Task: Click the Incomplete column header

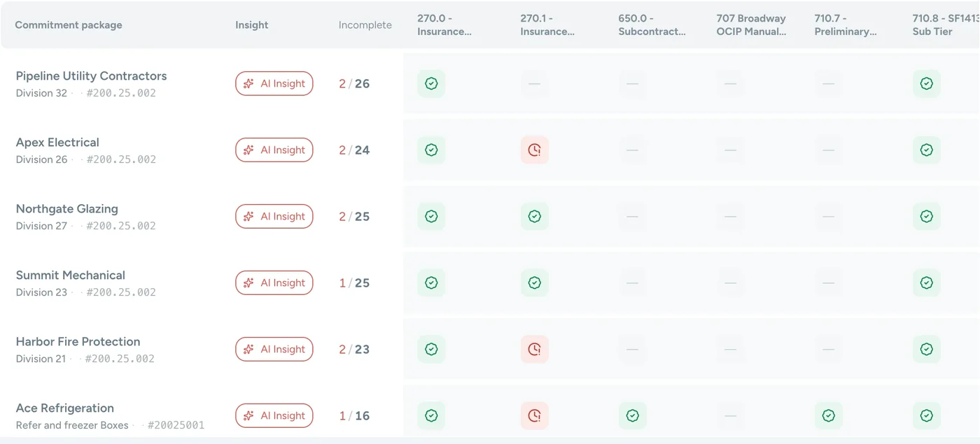Action: coord(365,25)
